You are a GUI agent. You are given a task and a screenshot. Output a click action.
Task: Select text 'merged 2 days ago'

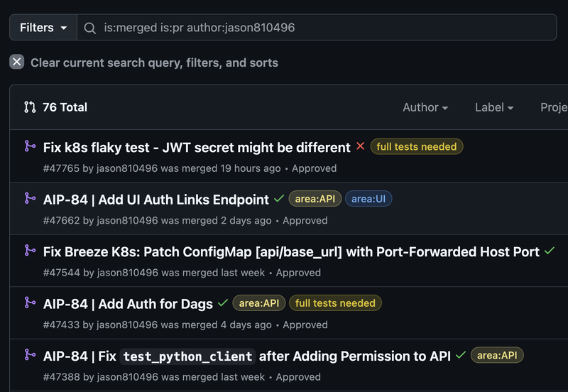click(x=226, y=221)
